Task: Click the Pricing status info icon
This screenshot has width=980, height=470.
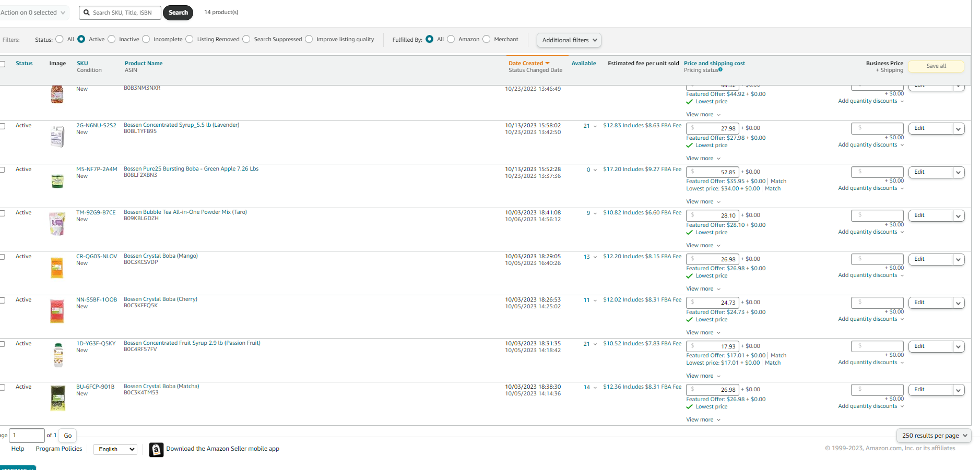Action: 721,69
